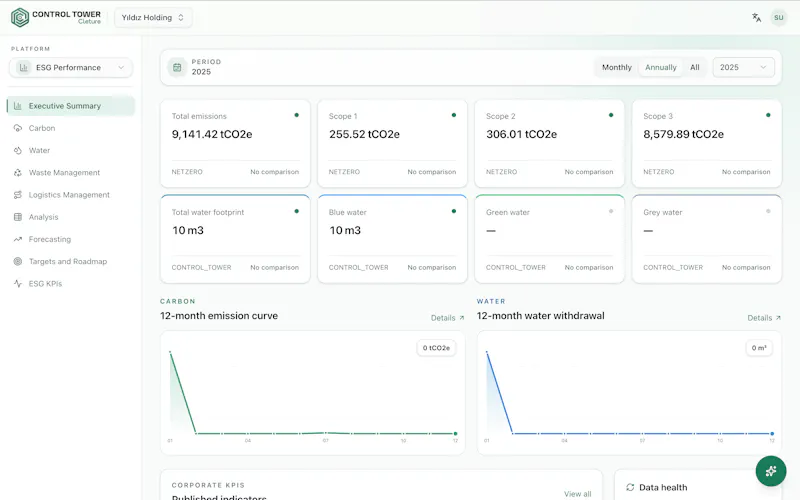
Task: Open Targets and Roadmap page
Action: coord(71,261)
